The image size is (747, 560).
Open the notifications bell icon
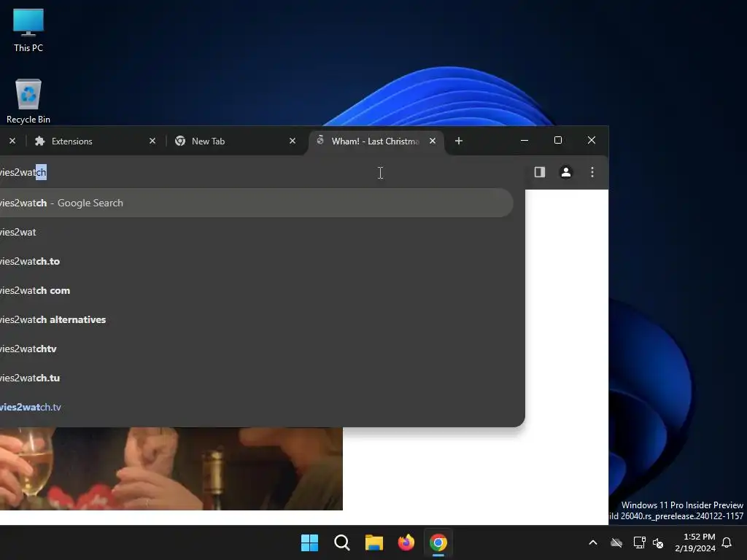[x=727, y=542]
